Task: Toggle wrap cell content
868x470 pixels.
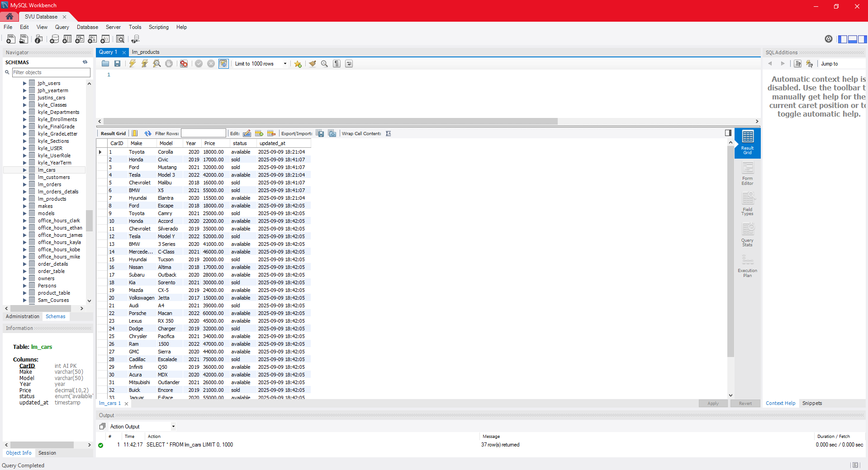Action: click(388, 133)
